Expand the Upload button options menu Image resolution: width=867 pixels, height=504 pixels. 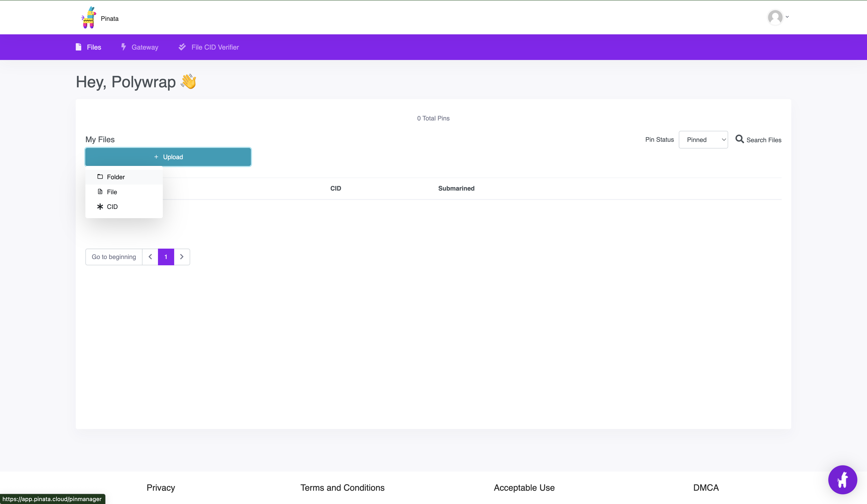tap(168, 157)
